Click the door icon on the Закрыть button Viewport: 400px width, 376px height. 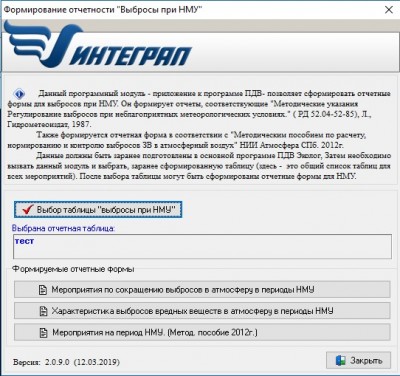[340, 361]
